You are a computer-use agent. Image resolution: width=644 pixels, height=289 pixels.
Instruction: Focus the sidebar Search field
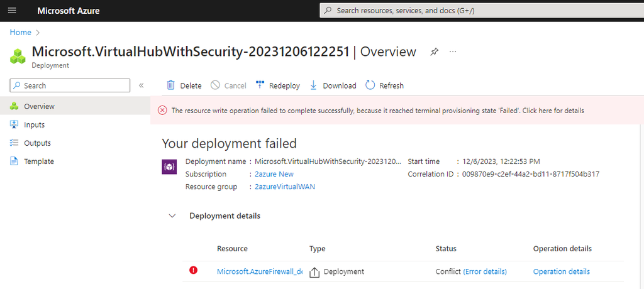click(x=70, y=85)
